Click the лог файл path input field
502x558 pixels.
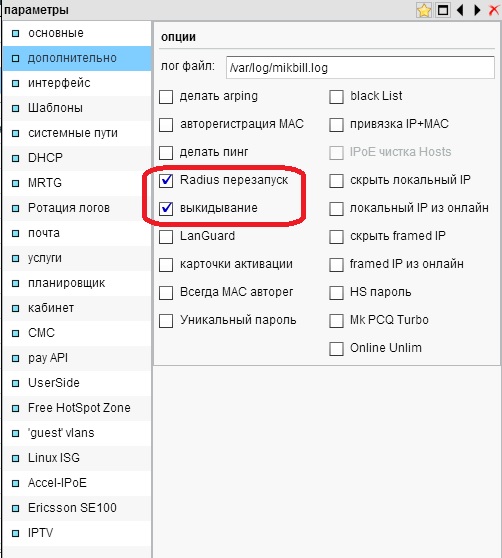[360, 67]
